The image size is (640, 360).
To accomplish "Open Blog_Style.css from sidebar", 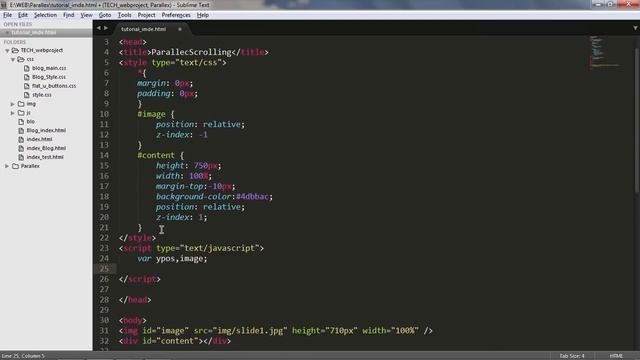I will [49, 77].
